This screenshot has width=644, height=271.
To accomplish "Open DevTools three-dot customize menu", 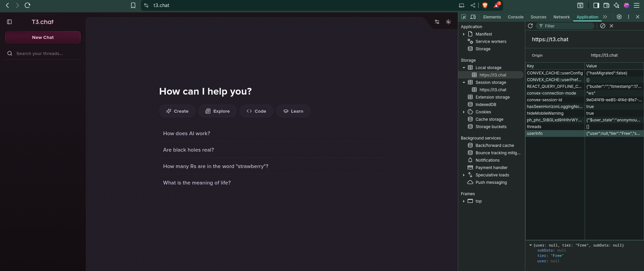I will pos(629,17).
